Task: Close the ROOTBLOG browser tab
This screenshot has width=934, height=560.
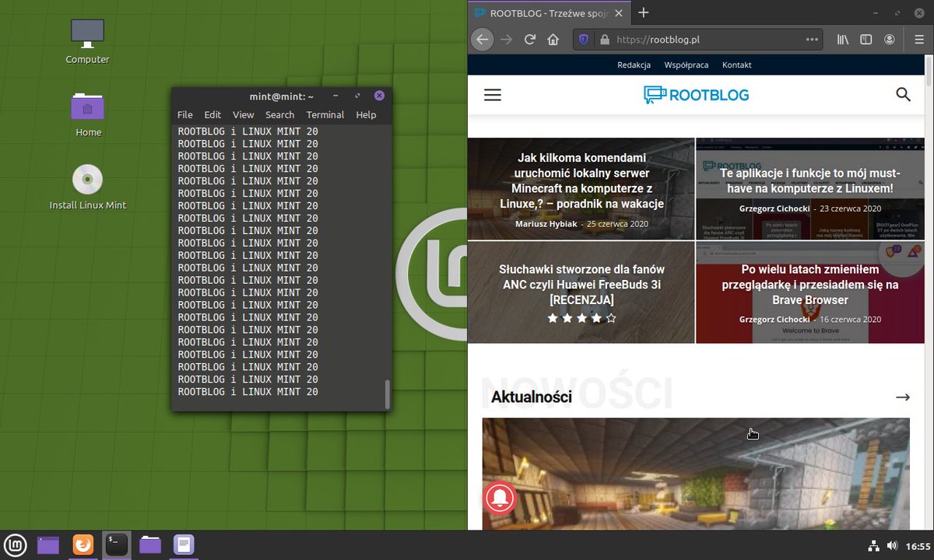Action: [619, 12]
